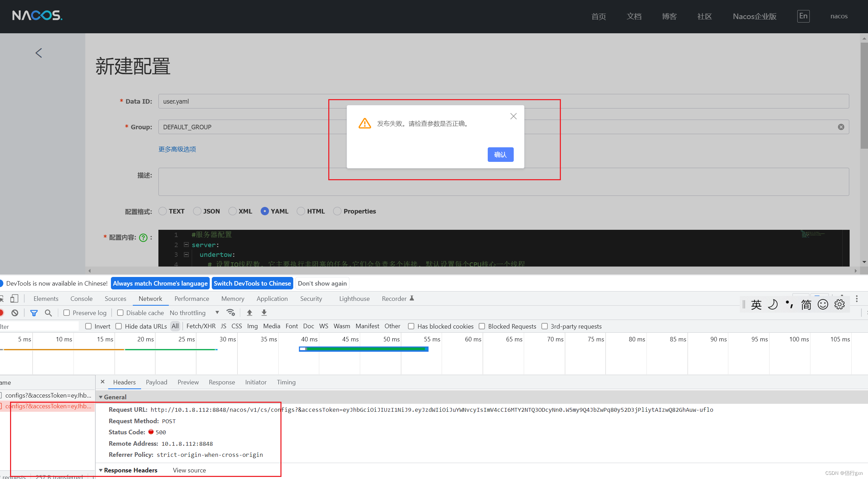The width and height of the screenshot is (868, 479).
Task: Open network conditions via the wifi icon
Action: coord(231,312)
